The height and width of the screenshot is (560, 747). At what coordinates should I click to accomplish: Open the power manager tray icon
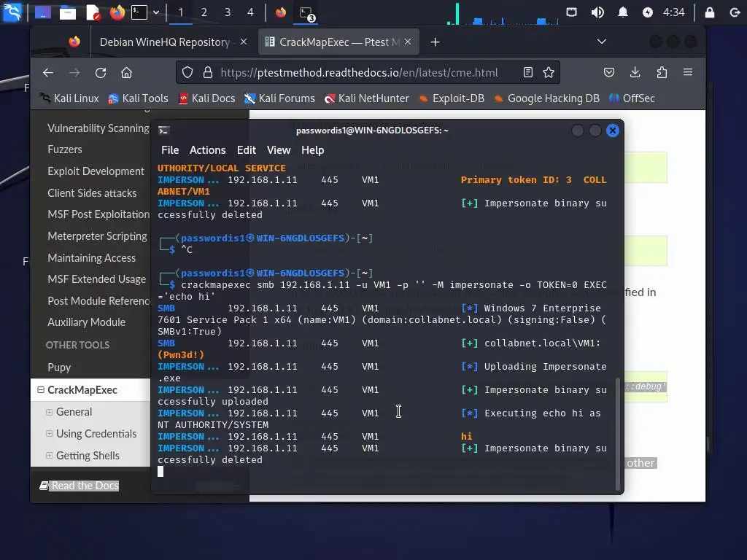click(x=648, y=12)
